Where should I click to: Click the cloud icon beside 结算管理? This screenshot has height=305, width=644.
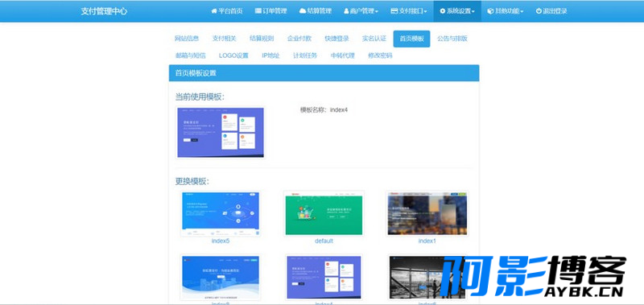tap(303, 11)
